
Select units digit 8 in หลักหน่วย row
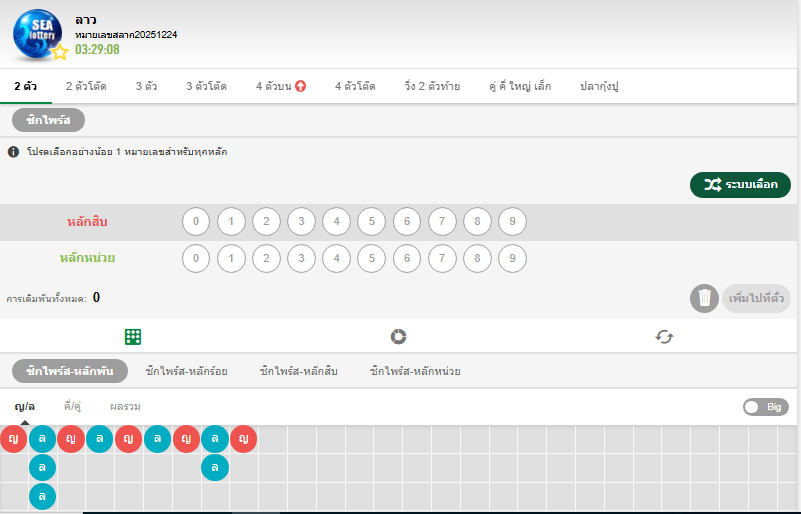pos(477,258)
